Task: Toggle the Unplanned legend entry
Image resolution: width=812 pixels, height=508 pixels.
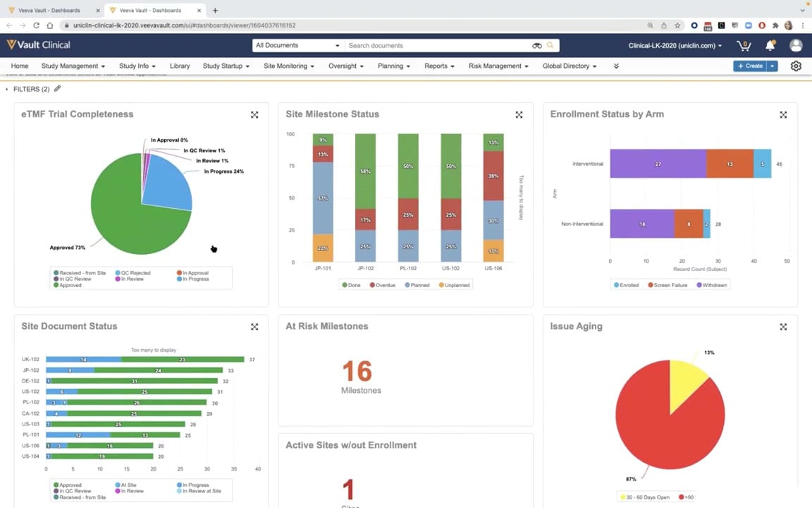Action: pos(454,285)
